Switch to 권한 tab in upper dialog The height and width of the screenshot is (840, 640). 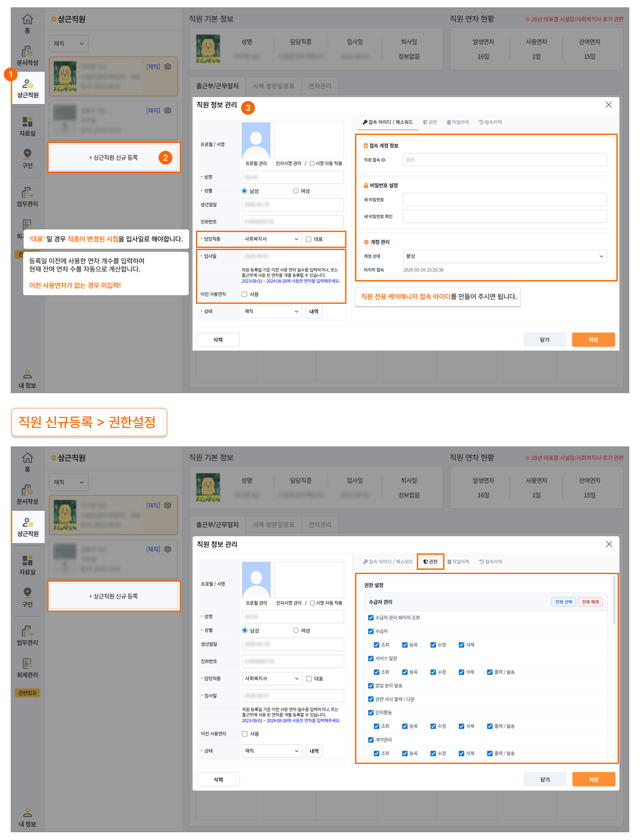tap(430, 122)
